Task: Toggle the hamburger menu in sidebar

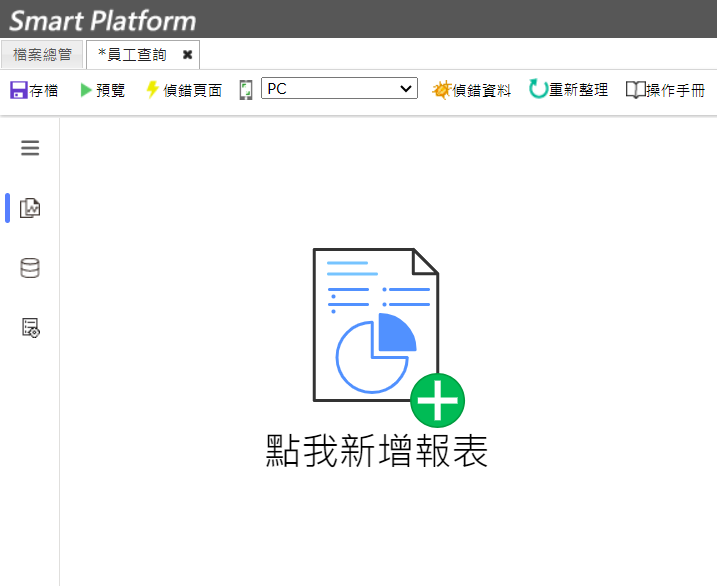Action: [x=30, y=148]
